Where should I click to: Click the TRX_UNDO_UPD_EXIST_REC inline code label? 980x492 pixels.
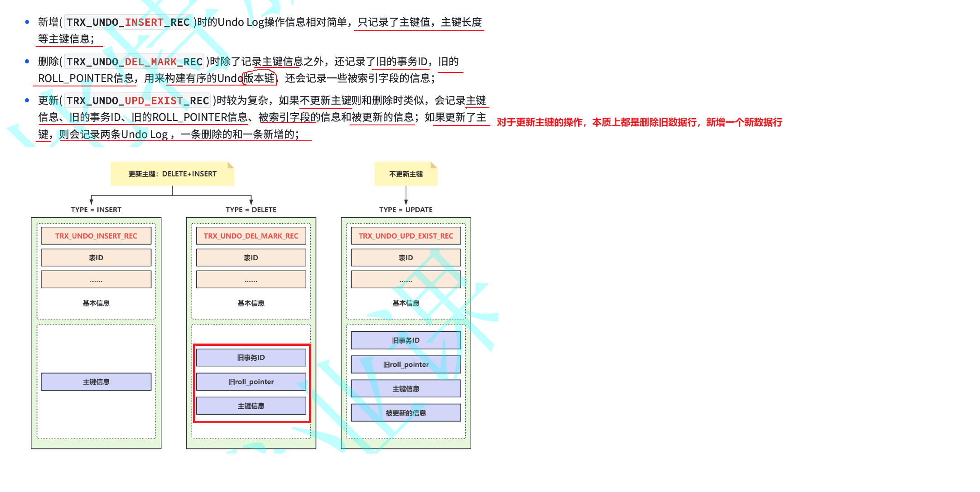pyautogui.click(x=138, y=100)
